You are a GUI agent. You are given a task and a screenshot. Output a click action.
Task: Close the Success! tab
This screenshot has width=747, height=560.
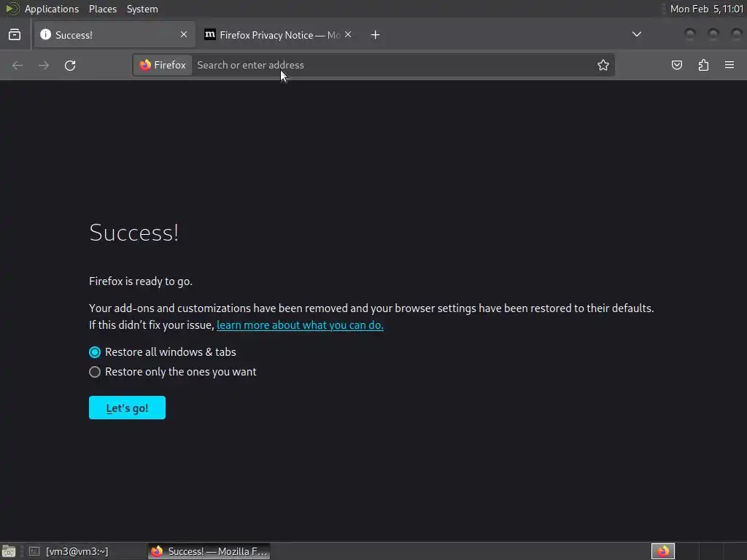[184, 34]
